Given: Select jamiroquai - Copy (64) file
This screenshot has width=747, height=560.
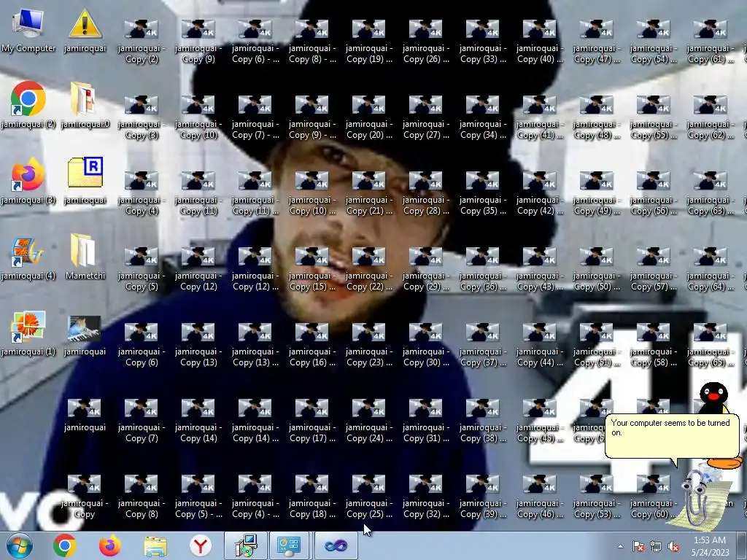Looking at the screenshot, I should point(710,268).
